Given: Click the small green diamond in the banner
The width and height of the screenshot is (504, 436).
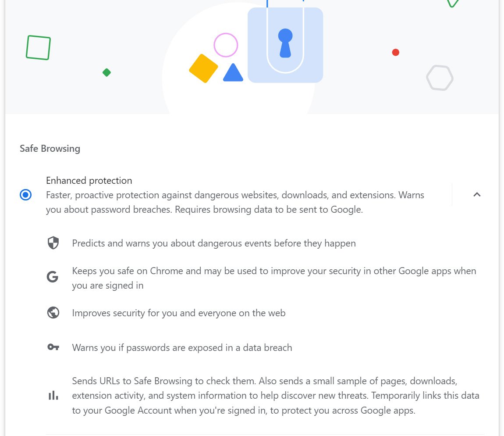Looking at the screenshot, I should point(106,72).
